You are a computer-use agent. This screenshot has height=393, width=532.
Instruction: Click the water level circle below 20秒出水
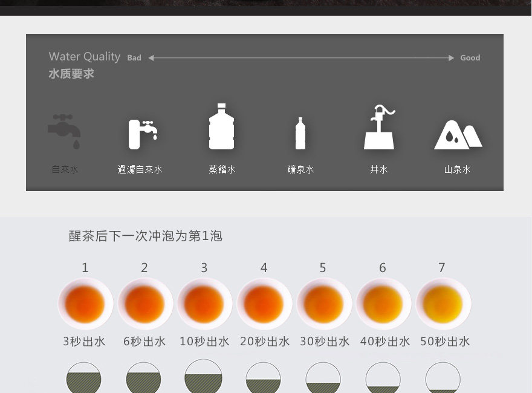(x=264, y=377)
